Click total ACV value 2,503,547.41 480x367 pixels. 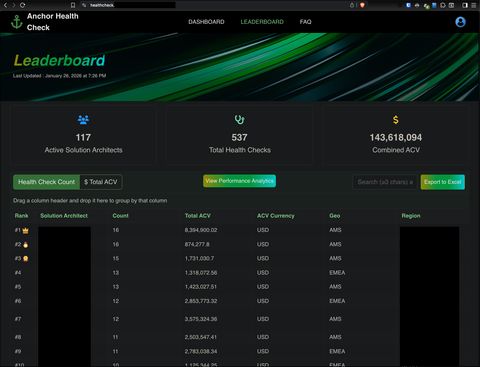[201, 337]
